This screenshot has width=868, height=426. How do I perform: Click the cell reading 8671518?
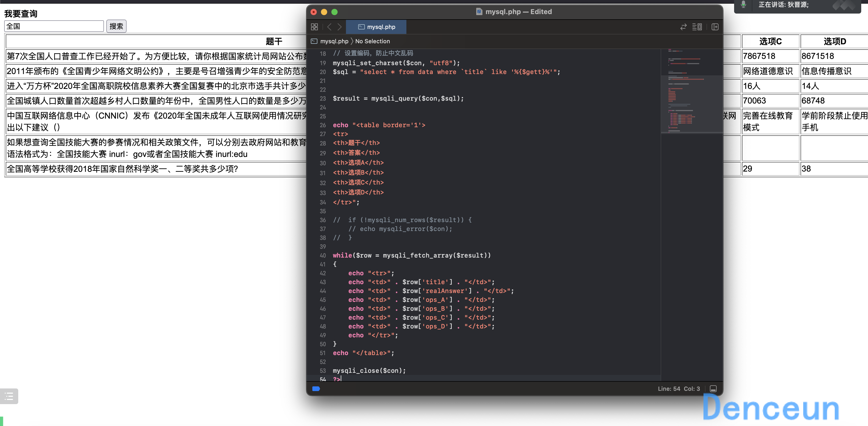point(834,56)
